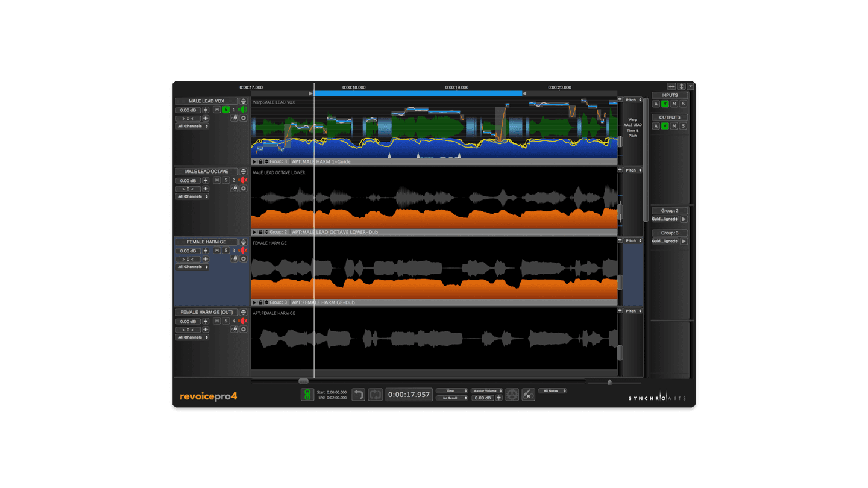Click horizontal zoom arrows icon
This screenshot has height=488, width=868.
tap(671, 87)
